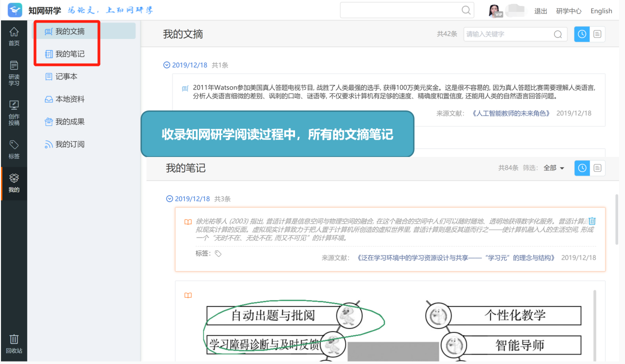Switch 我的笔记 to list view
Screen dimensions: 625x364
point(597,168)
